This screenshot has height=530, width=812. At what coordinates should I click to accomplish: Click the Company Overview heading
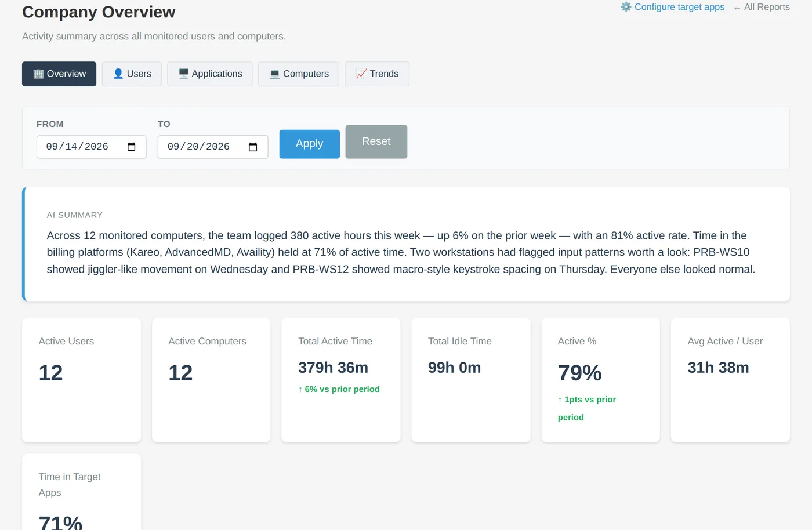(99, 12)
